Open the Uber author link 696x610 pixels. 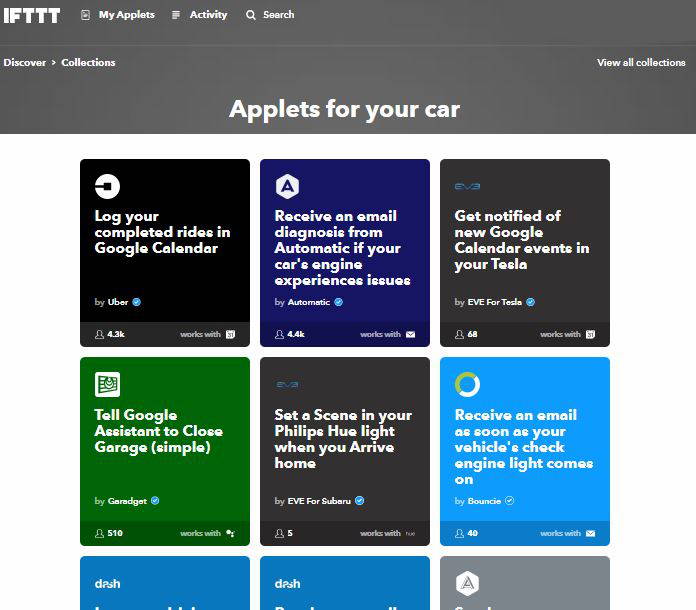click(118, 302)
